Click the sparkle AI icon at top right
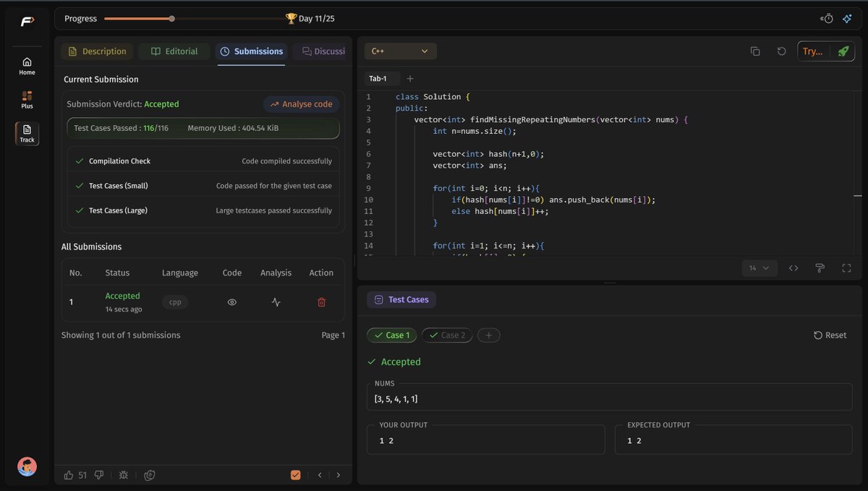The image size is (868, 491). [x=847, y=19]
